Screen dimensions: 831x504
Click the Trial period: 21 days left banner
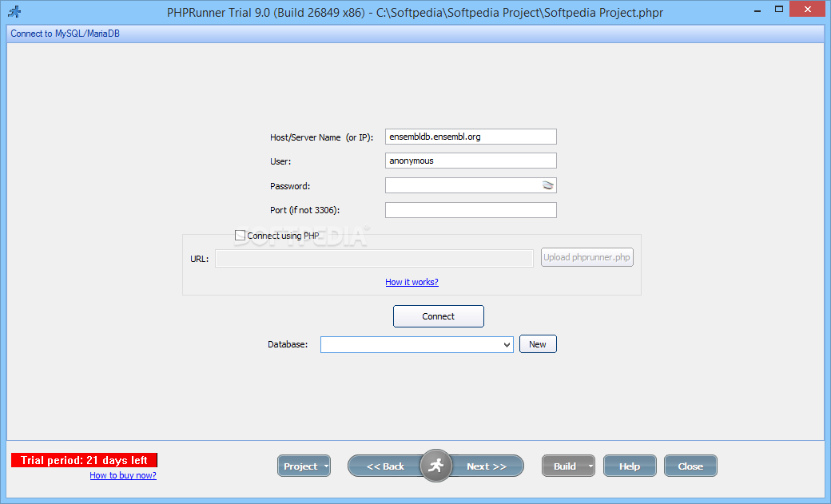[84, 460]
